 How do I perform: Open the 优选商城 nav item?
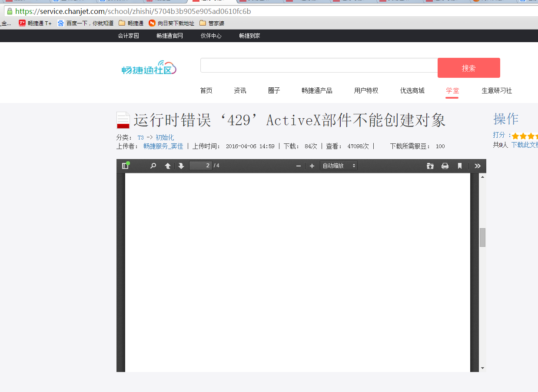(x=412, y=90)
